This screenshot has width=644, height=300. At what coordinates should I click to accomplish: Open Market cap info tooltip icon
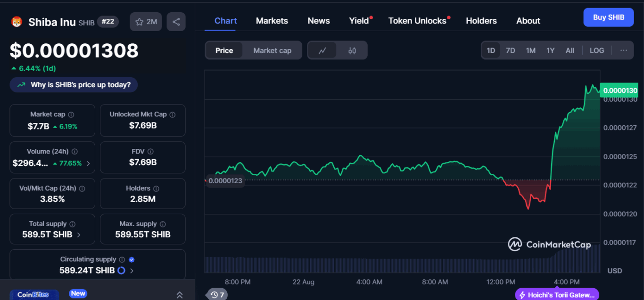71,114
